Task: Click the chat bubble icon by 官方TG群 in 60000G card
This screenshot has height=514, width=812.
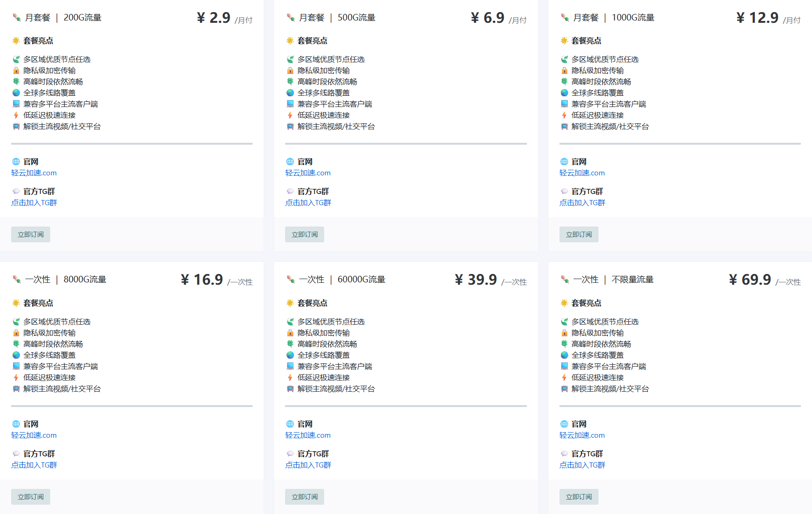Action: (290, 454)
